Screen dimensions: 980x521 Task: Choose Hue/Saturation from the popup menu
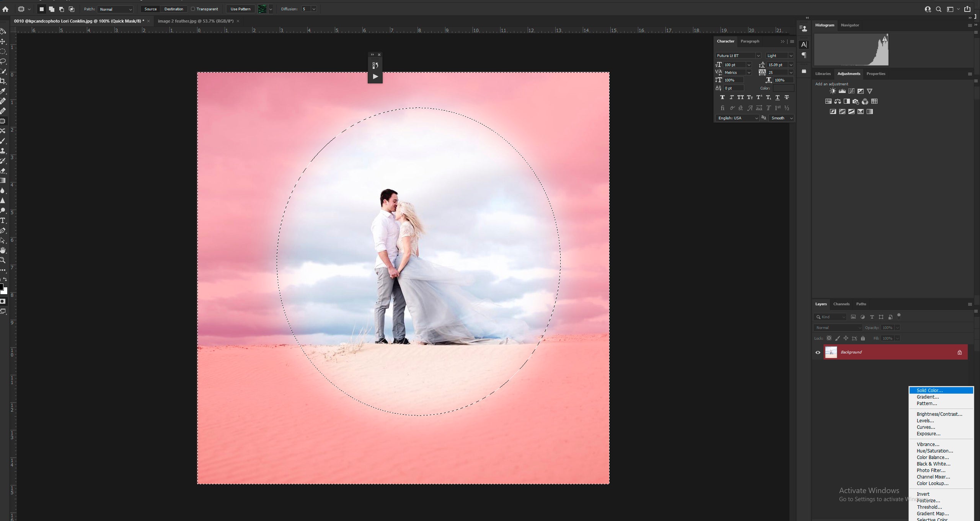pos(935,451)
